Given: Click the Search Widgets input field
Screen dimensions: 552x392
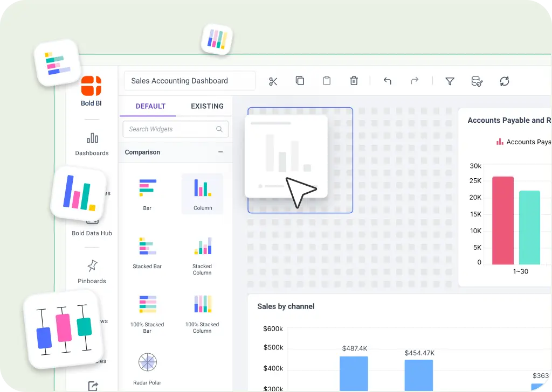Looking at the screenshot, I should tap(171, 129).
